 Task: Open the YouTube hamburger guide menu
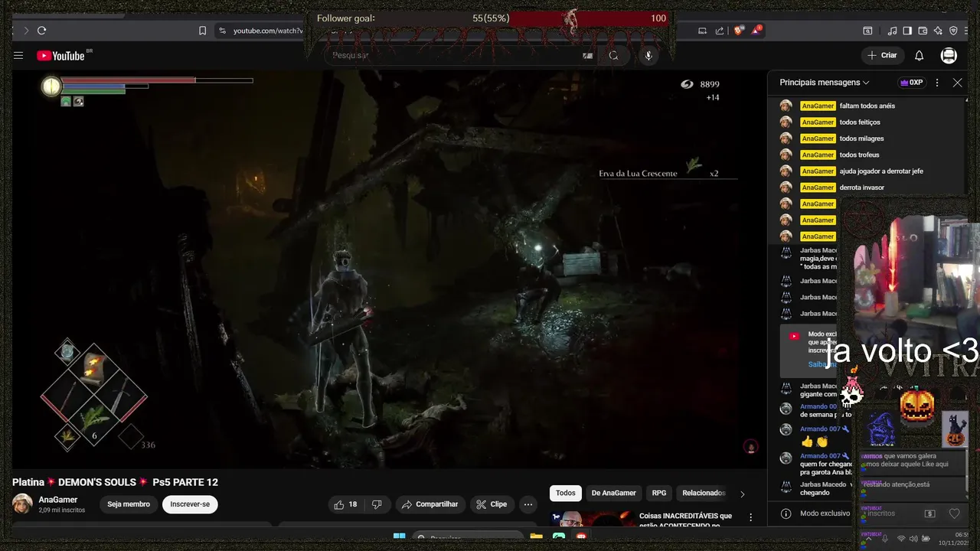click(x=18, y=55)
